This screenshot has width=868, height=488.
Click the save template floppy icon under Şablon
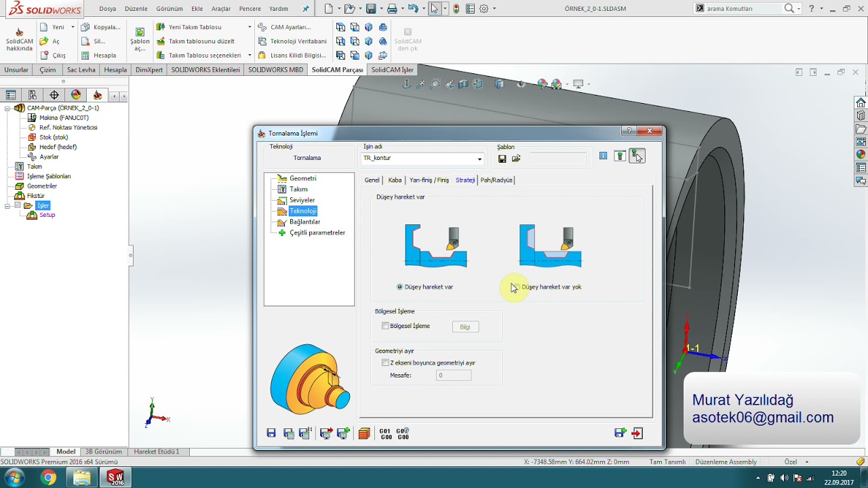(x=502, y=159)
